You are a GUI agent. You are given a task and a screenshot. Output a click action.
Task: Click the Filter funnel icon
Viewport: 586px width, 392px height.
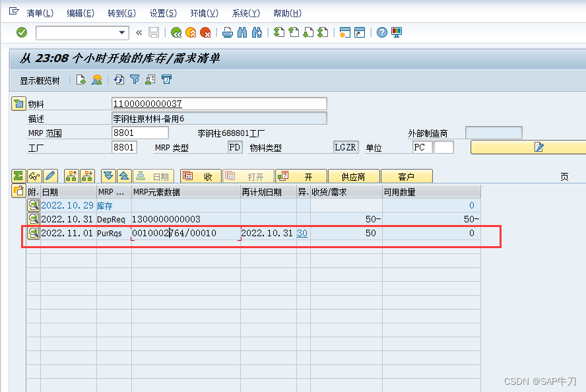click(x=135, y=80)
